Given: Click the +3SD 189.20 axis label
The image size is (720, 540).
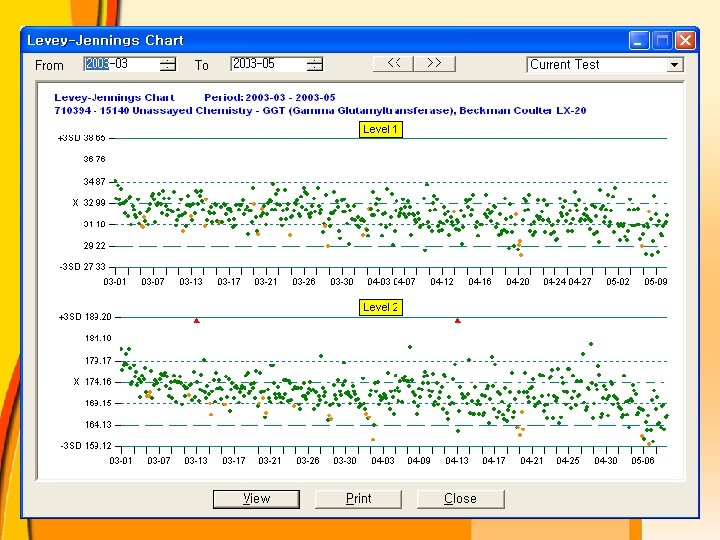Looking at the screenshot, I should pyautogui.click(x=85, y=317).
